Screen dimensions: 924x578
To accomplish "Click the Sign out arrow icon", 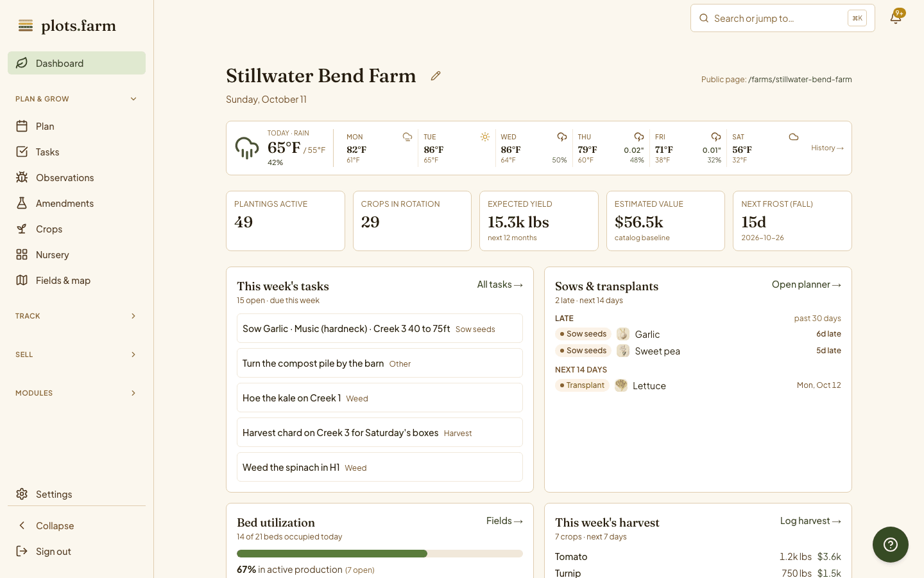I will 22,551.
